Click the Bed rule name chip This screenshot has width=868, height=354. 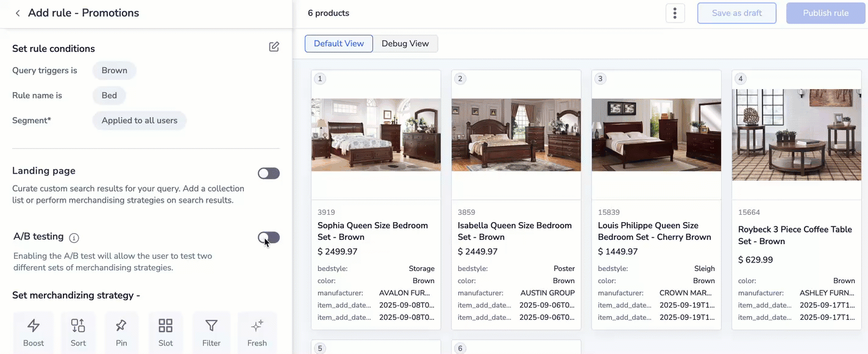click(109, 95)
